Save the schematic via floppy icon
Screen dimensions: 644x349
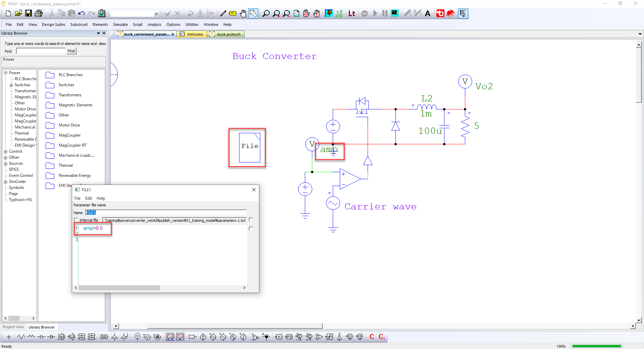29,13
